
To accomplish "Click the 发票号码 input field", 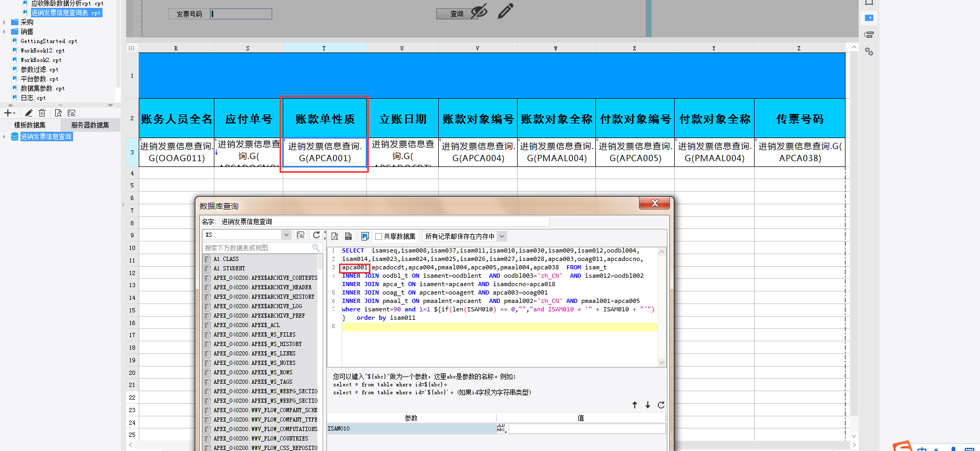I will point(241,14).
